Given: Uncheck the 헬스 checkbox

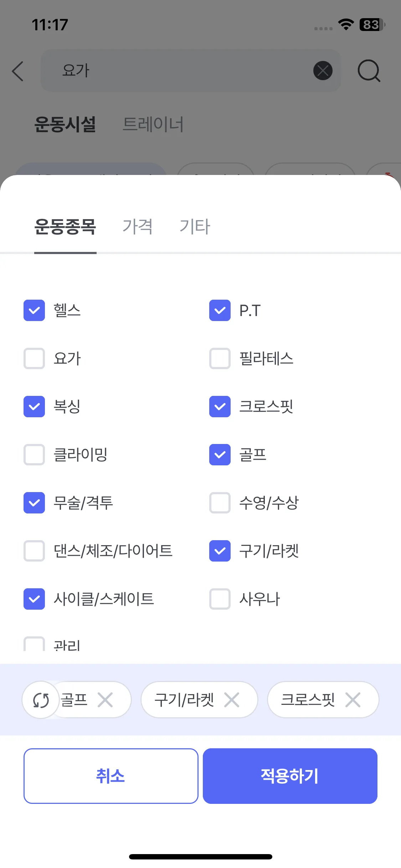Looking at the screenshot, I should pos(34,310).
